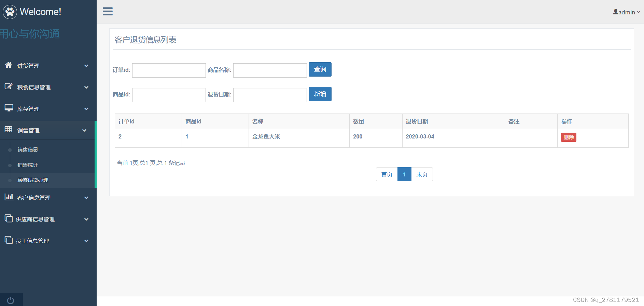
Task: Click the paw logo icon
Action: [10, 12]
